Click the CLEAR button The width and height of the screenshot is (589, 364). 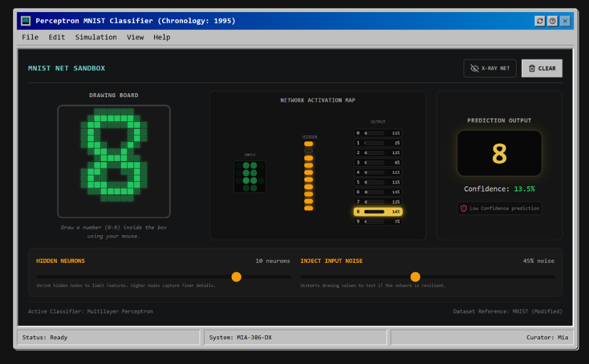[x=542, y=68]
